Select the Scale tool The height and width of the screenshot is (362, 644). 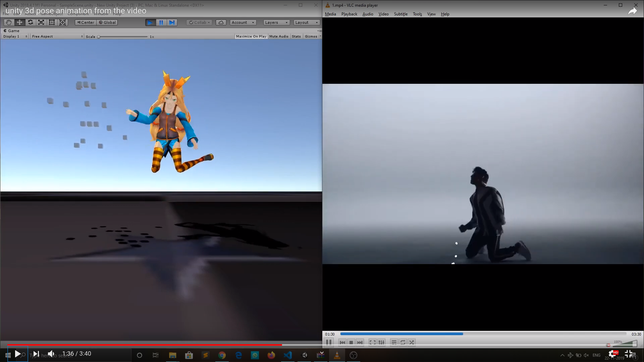pos(41,22)
